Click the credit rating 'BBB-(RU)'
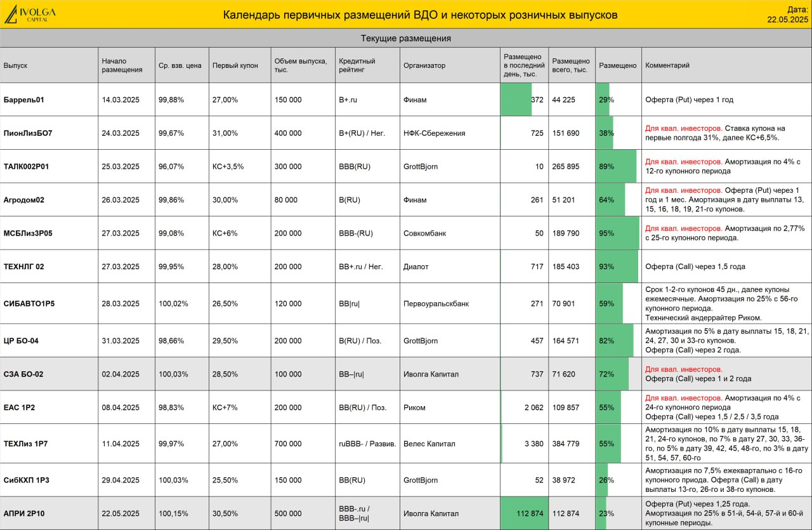Viewport: 812px width, 530px height. click(356, 233)
